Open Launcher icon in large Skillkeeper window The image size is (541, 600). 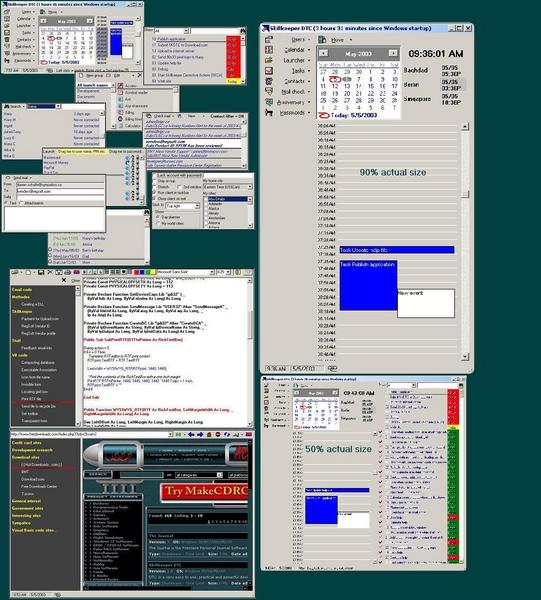point(269,60)
